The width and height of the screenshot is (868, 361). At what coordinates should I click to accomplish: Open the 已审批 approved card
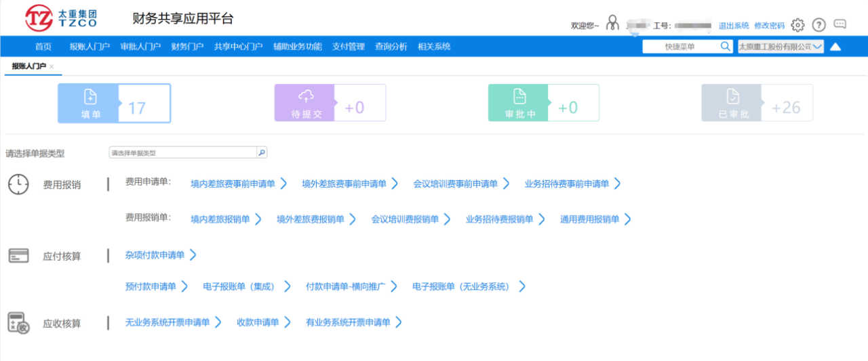(x=732, y=103)
